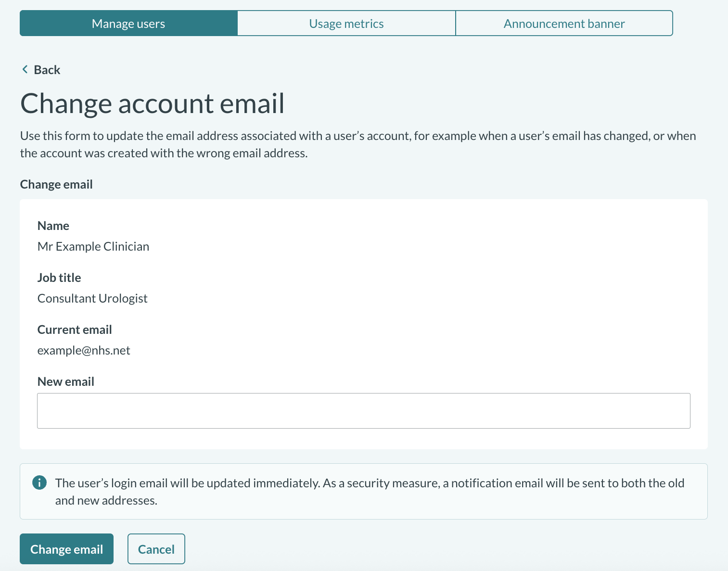Click the Cancel button
The width and height of the screenshot is (728, 571).
coord(156,549)
